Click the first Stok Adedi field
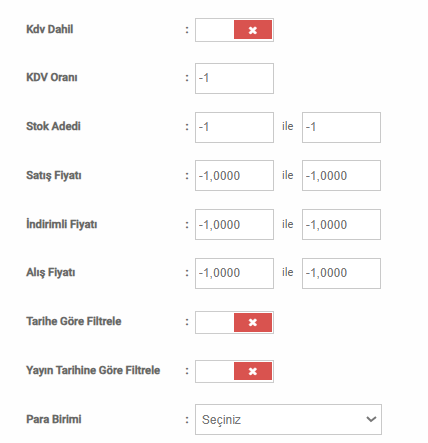The image size is (428, 443). click(x=234, y=127)
